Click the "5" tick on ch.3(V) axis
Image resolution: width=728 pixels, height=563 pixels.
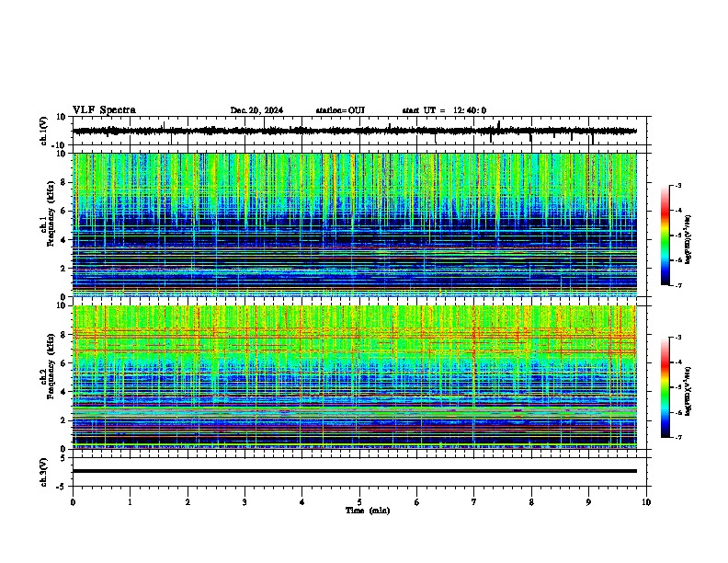63,457
